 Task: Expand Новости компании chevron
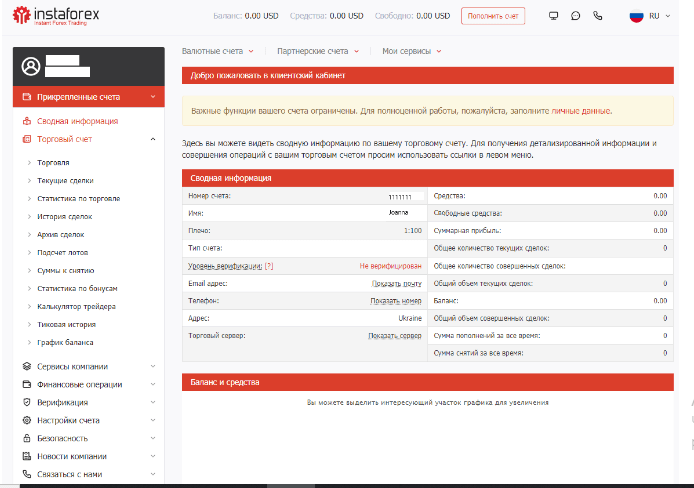coord(153,456)
